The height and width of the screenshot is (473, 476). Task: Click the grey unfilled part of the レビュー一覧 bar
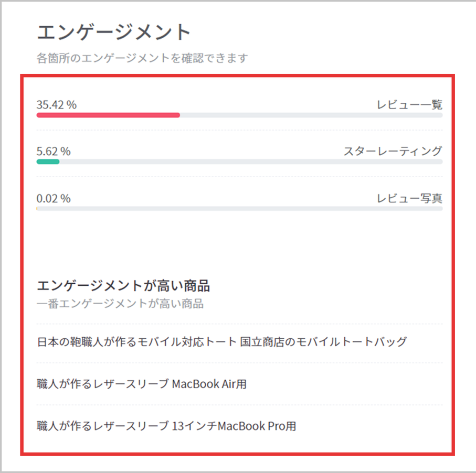311,115
